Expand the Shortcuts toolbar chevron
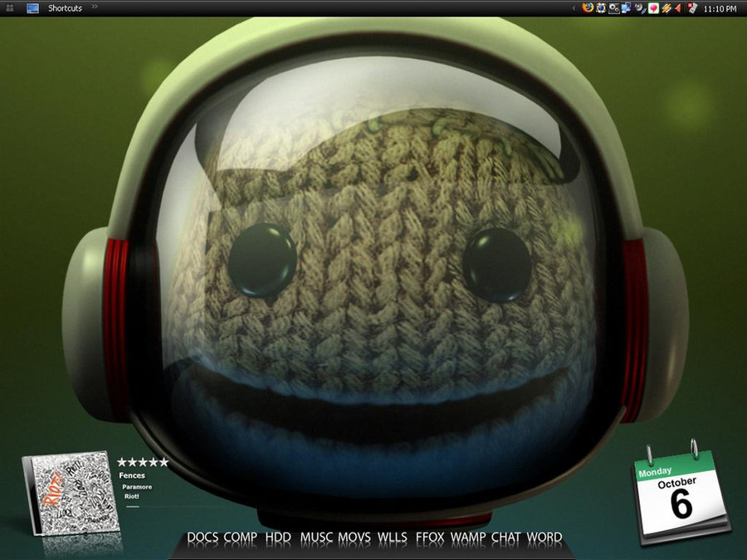Image resolution: width=747 pixels, height=560 pixels. (95, 6)
